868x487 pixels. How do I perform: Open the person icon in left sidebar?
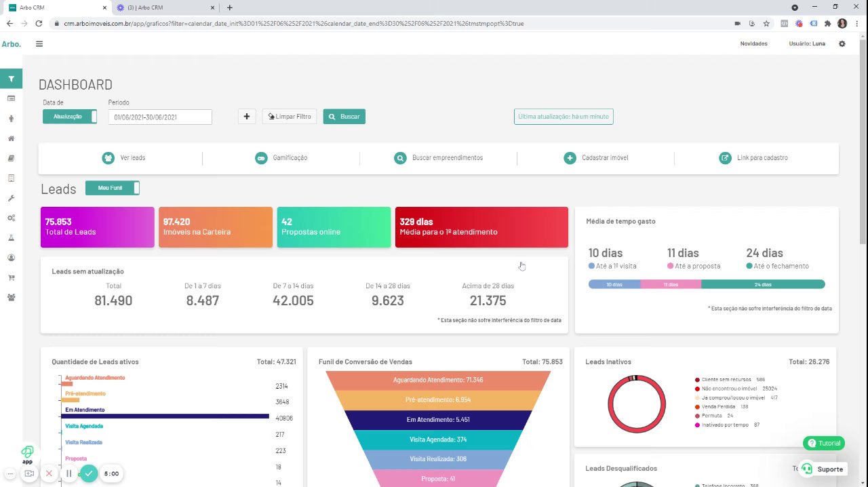click(x=11, y=119)
